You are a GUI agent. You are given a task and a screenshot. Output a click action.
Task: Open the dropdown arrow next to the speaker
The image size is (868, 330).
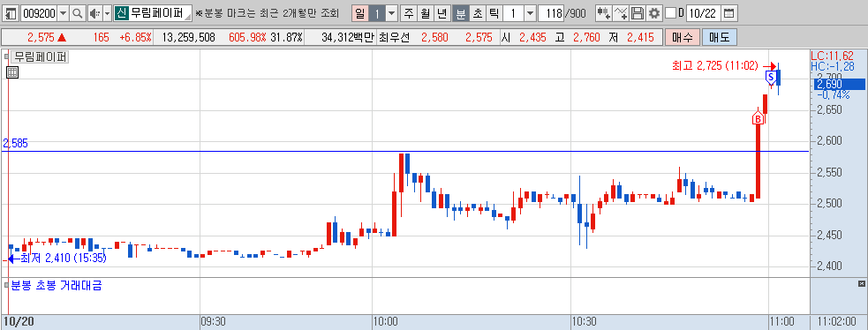coord(107,13)
